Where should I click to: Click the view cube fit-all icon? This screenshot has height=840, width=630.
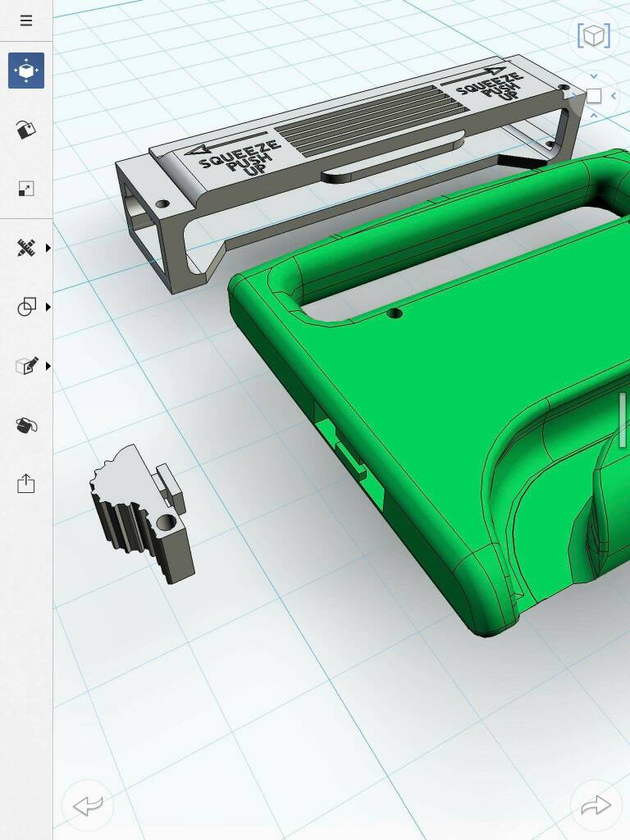coord(594,35)
